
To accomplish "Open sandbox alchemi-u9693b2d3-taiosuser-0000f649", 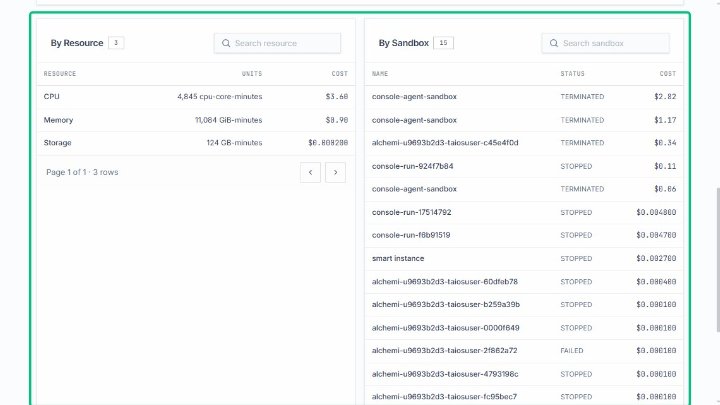I will (445, 328).
